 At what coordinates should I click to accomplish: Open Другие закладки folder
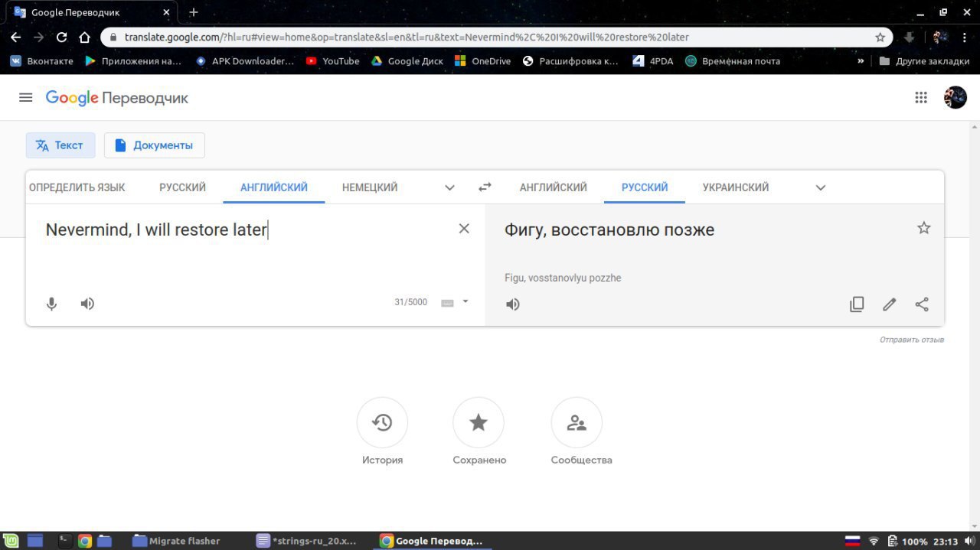(x=924, y=61)
